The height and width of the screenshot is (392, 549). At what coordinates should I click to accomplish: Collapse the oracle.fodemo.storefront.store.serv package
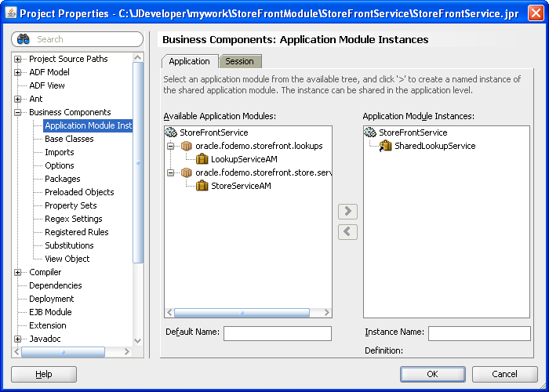coord(170,172)
